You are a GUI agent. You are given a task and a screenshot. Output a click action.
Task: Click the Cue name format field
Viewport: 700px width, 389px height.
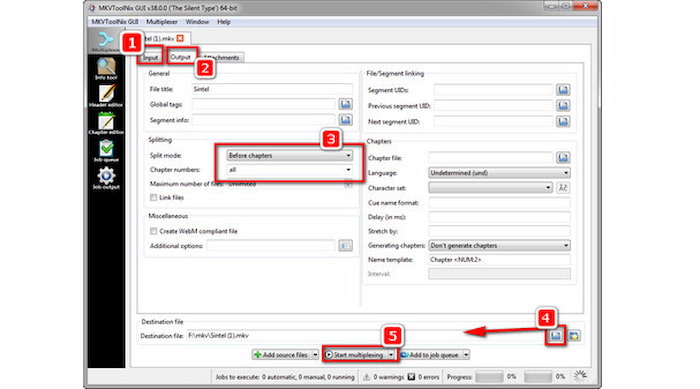pos(499,203)
